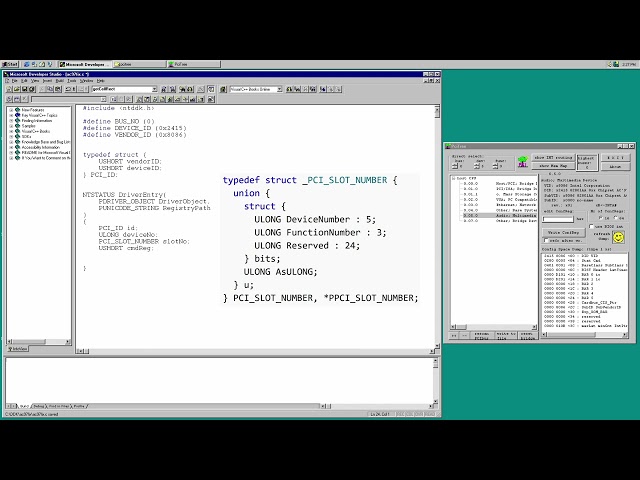Image resolution: width=640 pixels, height=480 pixels.
Task: Click the PciTree title bar icon
Action: click(448, 146)
